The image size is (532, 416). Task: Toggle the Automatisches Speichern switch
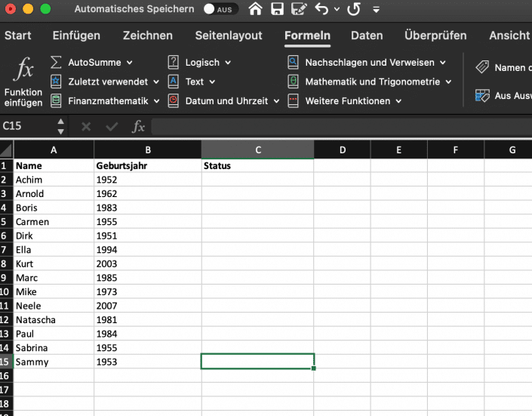point(221,10)
